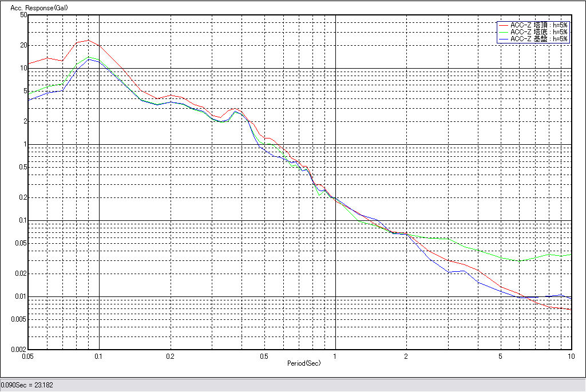The width and height of the screenshot is (586, 392).
Task: Click the 2 tick label on period axis
Action: (x=406, y=357)
